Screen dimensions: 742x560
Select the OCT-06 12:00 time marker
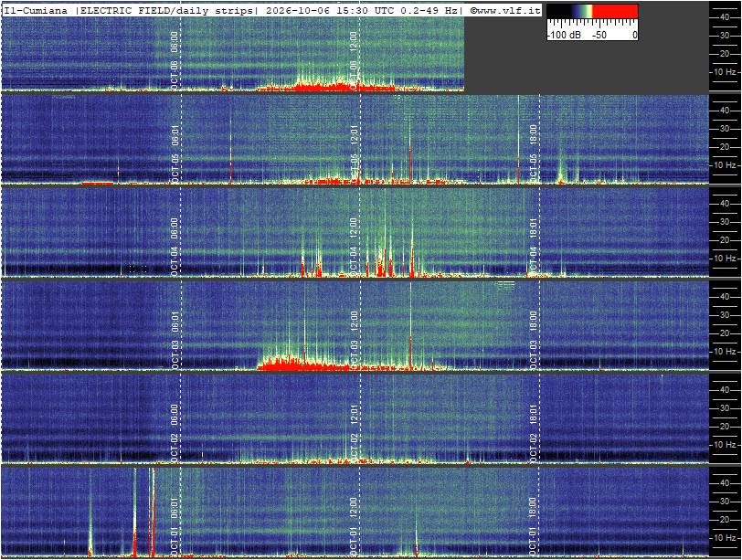coord(353,60)
